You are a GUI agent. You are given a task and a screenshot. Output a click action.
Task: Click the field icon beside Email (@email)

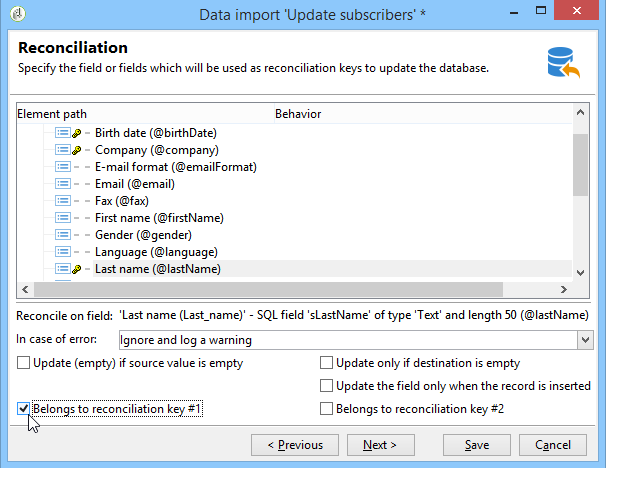click(x=62, y=184)
